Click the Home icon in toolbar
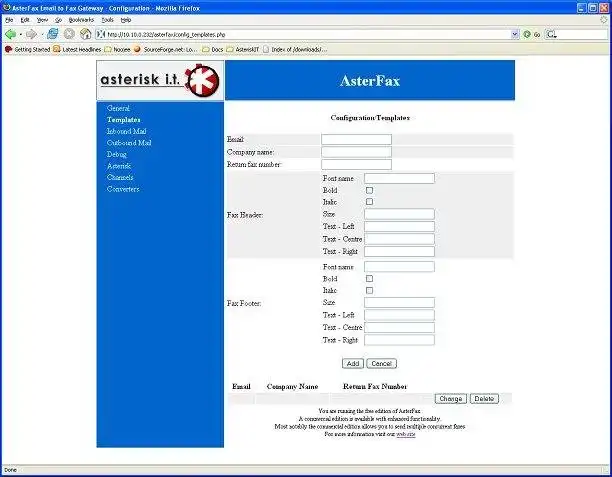 tap(85, 34)
